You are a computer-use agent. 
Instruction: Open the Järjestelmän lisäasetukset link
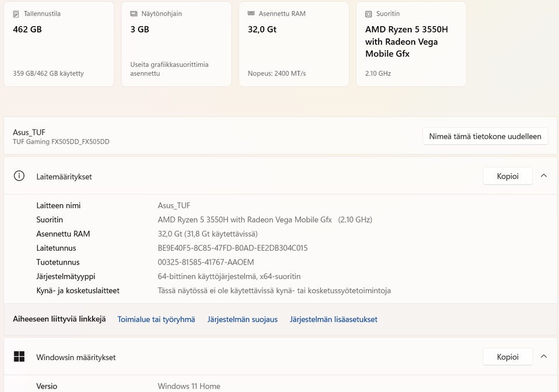pyautogui.click(x=334, y=319)
